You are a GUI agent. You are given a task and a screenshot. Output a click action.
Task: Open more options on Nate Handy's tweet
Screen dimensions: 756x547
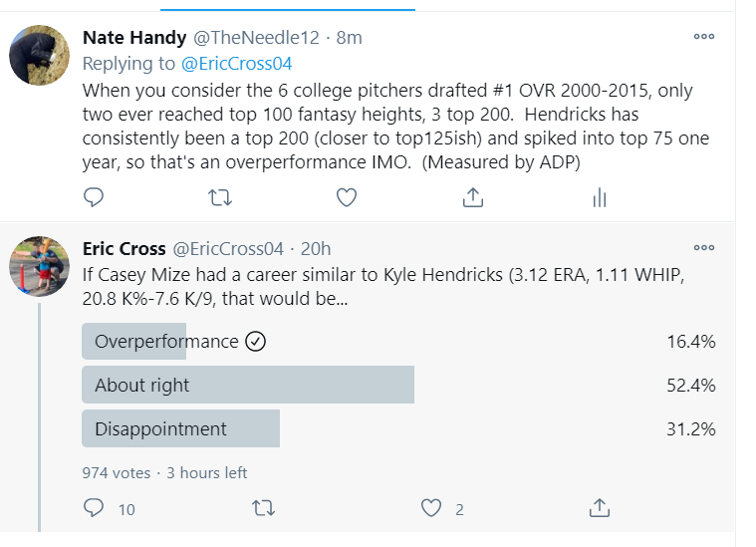(x=704, y=37)
